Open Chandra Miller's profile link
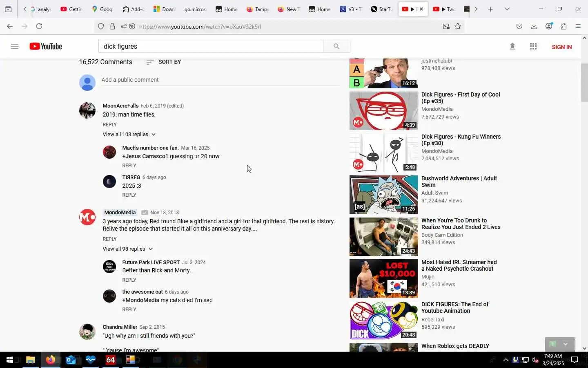This screenshot has height=368, width=588. (120, 327)
